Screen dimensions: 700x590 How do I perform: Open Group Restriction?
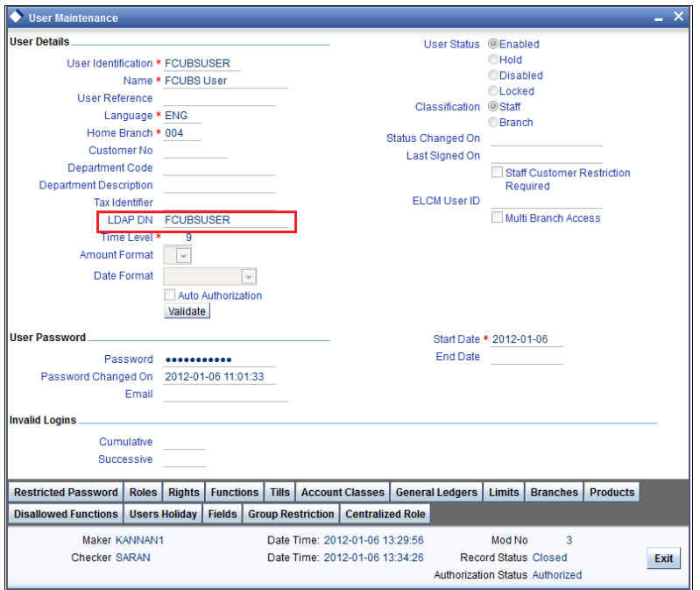pos(291,514)
